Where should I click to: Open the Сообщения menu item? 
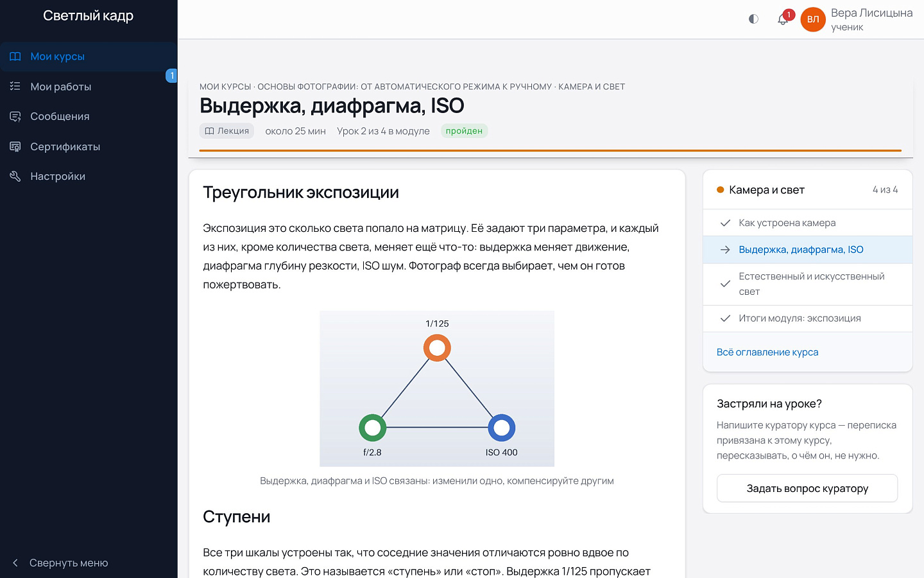89,116
